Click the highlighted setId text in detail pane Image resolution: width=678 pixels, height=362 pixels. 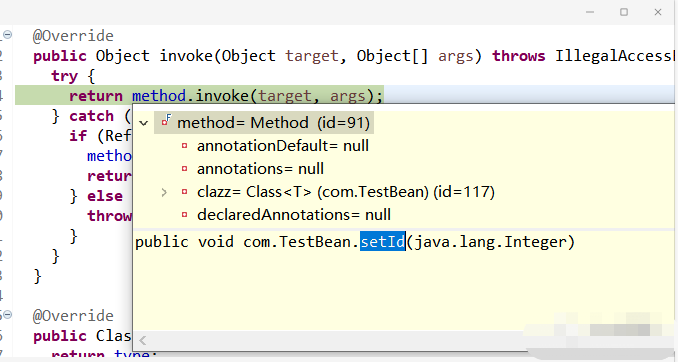point(383,241)
